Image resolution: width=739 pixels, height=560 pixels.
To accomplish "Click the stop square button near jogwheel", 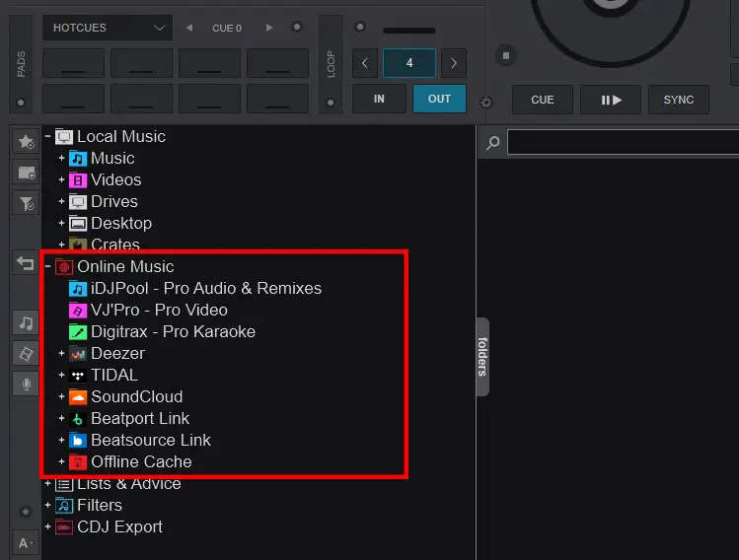I will [506, 55].
